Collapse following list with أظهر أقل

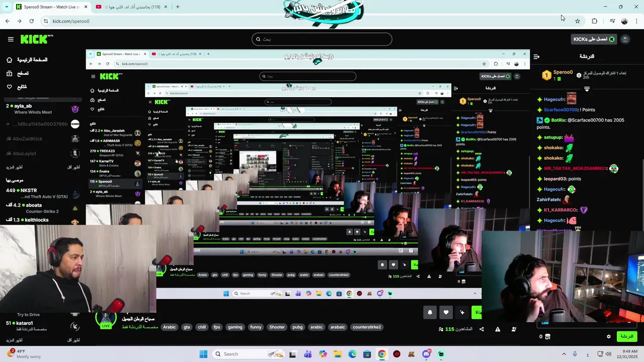(x=73, y=167)
